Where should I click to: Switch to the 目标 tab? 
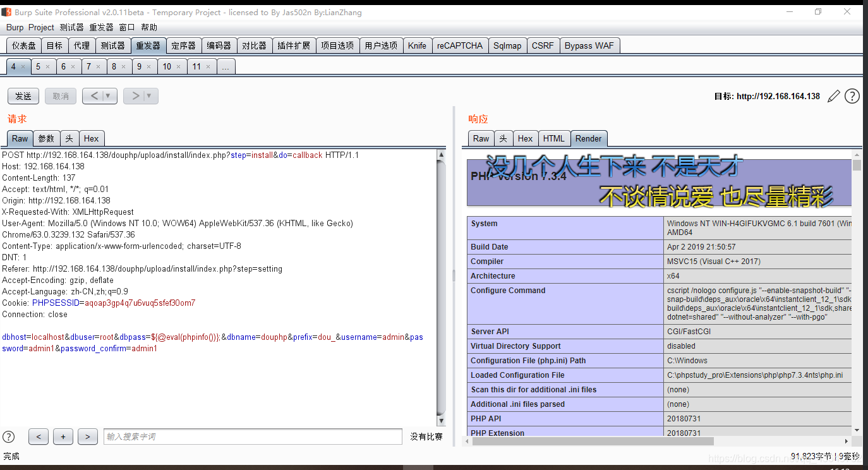tap(55, 45)
